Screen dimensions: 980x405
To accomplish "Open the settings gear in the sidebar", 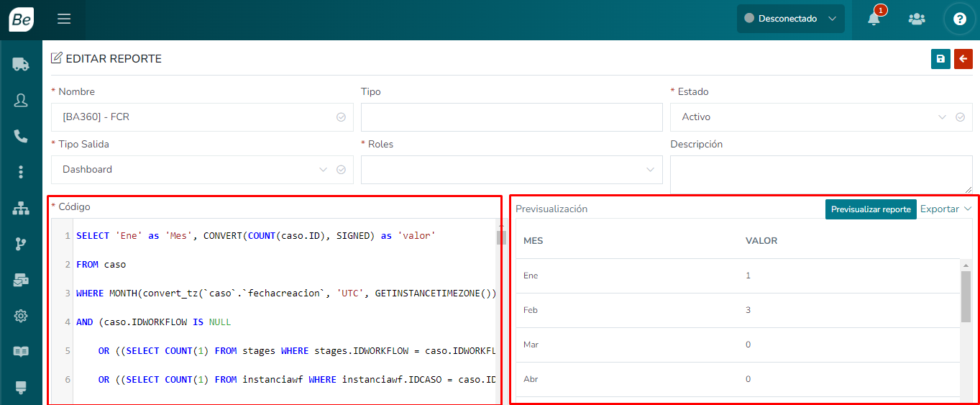I will point(21,316).
